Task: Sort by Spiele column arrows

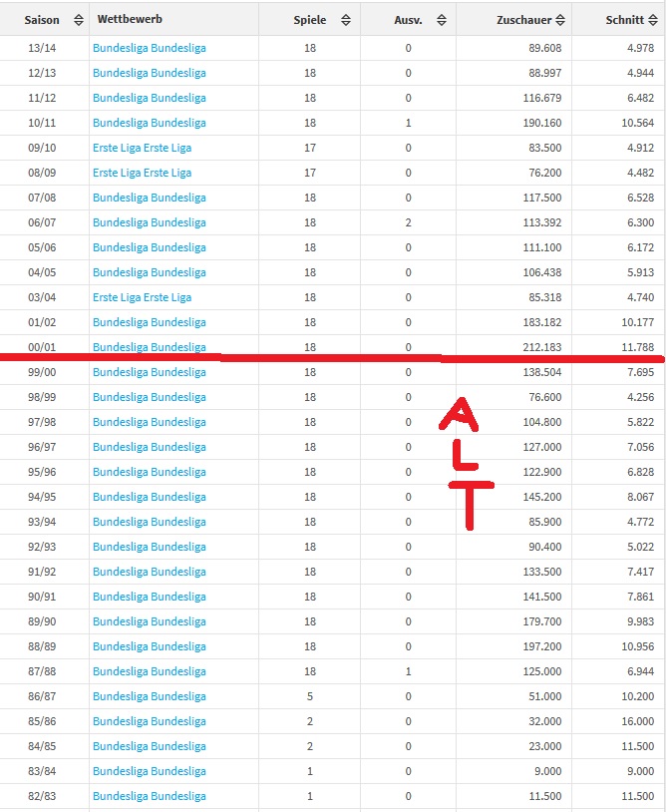Action: (x=346, y=20)
